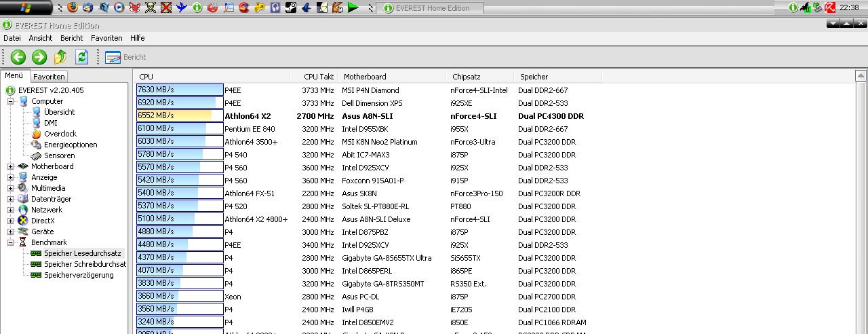Select the Energieoptionen icon in the tree

pos(37,145)
